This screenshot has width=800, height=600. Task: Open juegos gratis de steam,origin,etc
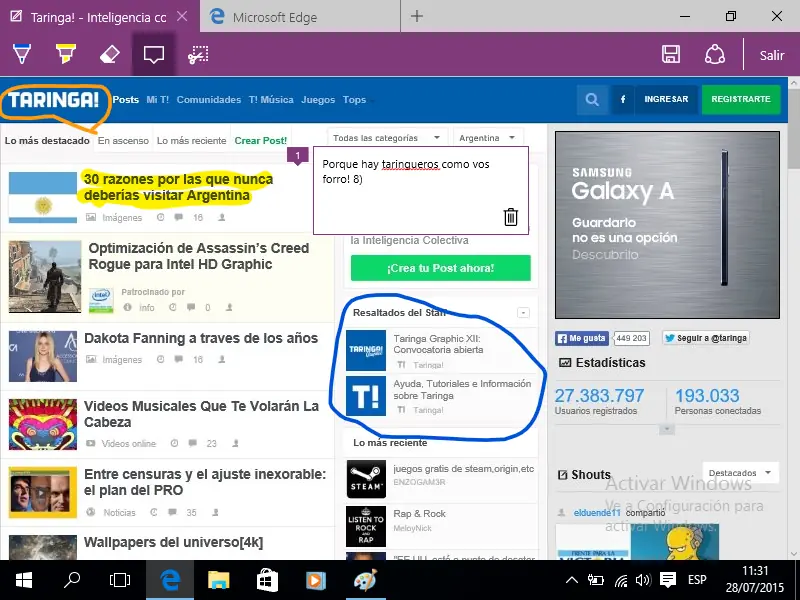(464, 468)
